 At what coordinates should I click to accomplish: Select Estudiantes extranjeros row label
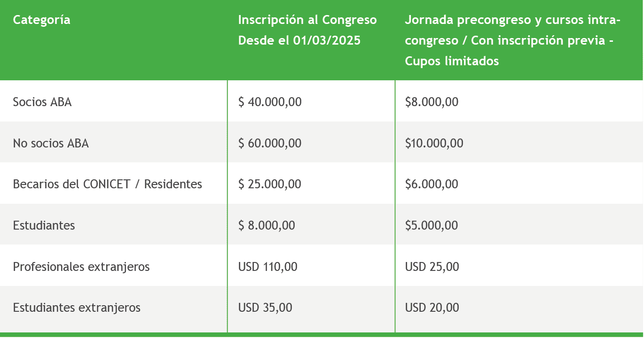tap(77, 308)
